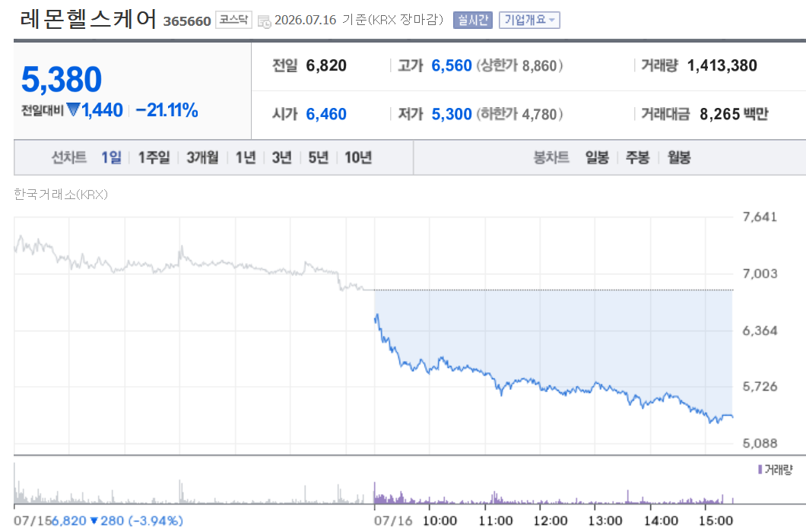
Task: Open the 기업개요 dropdown
Action: [x=529, y=20]
